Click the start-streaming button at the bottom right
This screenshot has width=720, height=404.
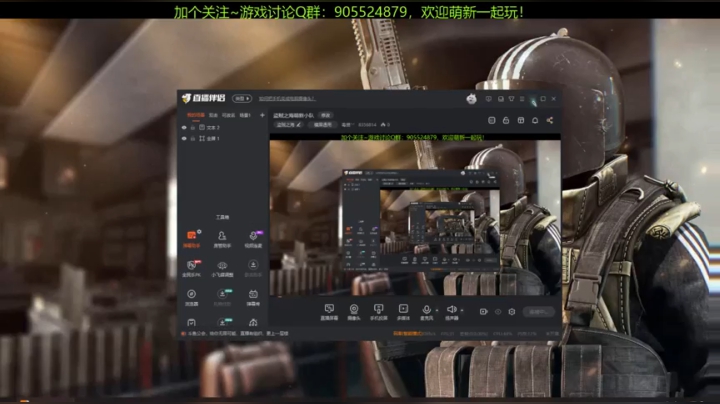[x=539, y=312]
